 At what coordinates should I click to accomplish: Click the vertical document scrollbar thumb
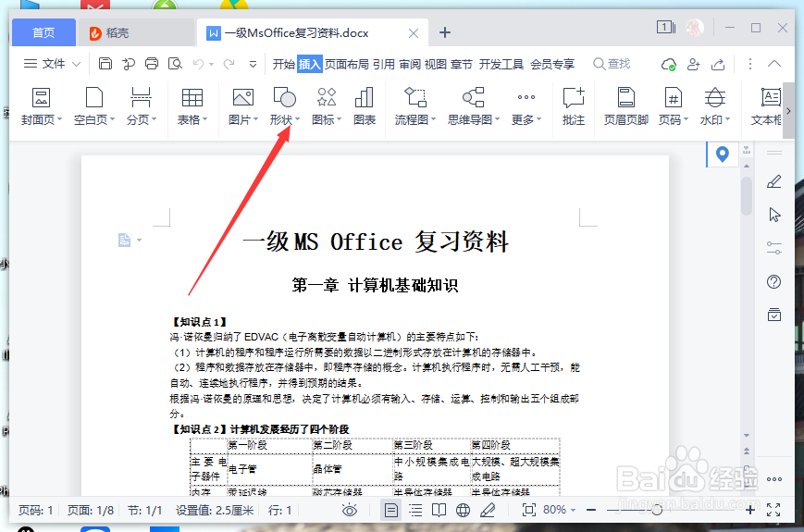pyautogui.click(x=747, y=195)
